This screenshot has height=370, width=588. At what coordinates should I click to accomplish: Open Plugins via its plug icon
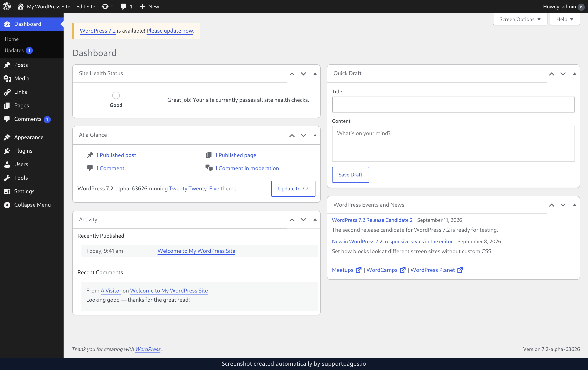pyautogui.click(x=7, y=151)
